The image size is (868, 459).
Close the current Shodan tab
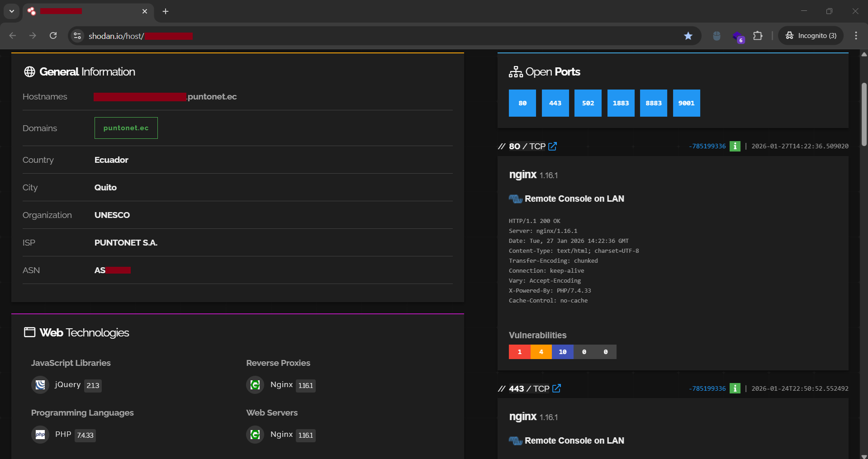click(145, 11)
